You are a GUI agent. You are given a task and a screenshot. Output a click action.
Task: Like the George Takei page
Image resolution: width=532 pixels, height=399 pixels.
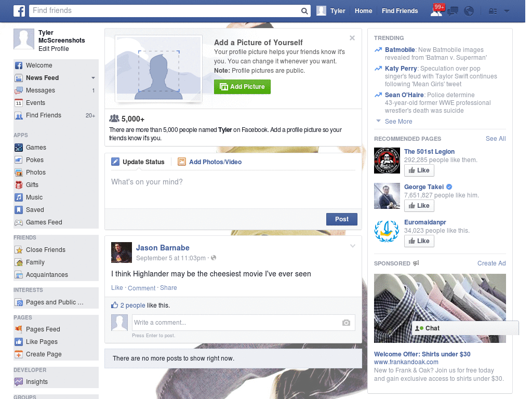tap(419, 206)
